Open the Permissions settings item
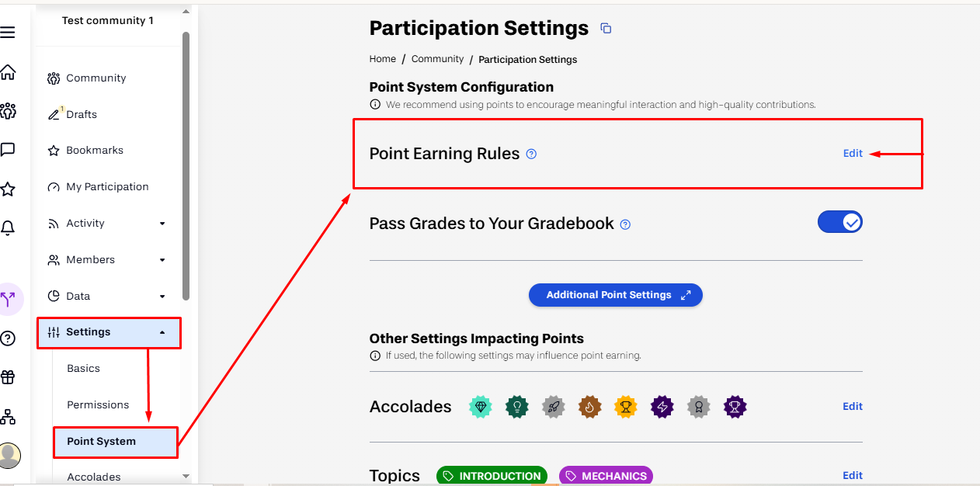 pyautogui.click(x=98, y=405)
